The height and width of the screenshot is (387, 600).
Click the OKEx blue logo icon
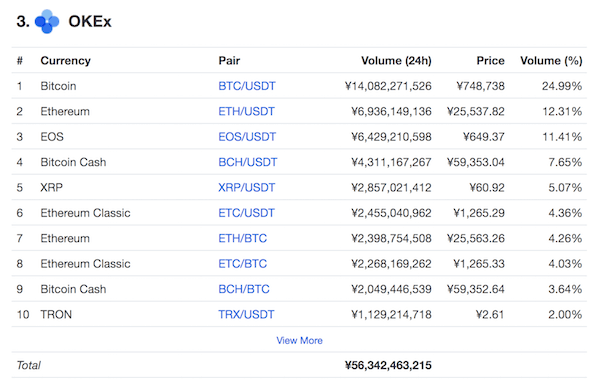(x=47, y=21)
